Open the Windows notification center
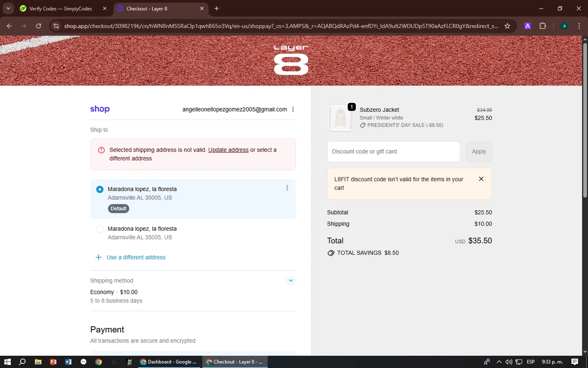 point(575,362)
